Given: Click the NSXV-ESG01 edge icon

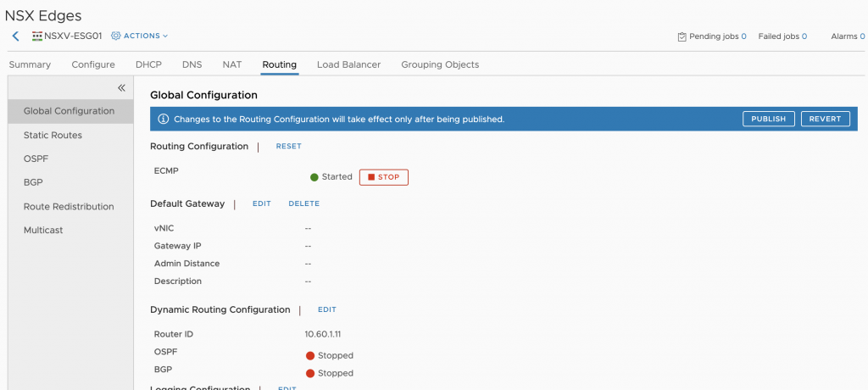Looking at the screenshot, I should pyautogui.click(x=37, y=36).
